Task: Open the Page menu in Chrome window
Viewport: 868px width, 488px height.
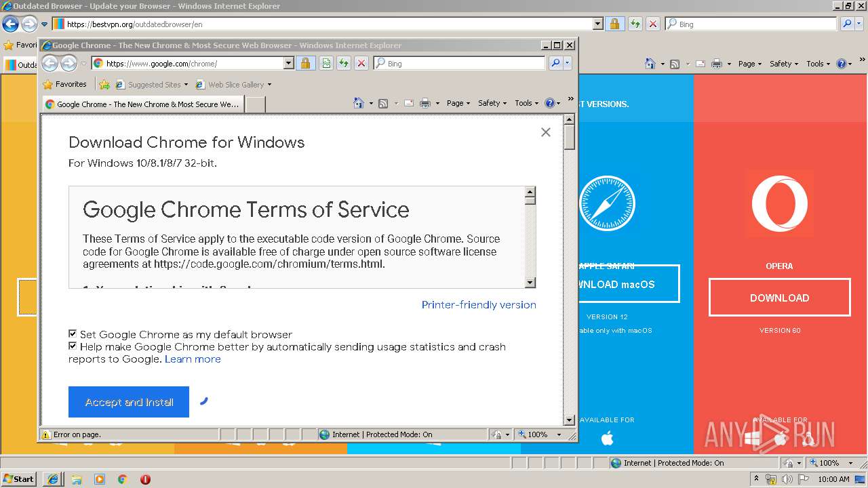Action: (x=458, y=103)
